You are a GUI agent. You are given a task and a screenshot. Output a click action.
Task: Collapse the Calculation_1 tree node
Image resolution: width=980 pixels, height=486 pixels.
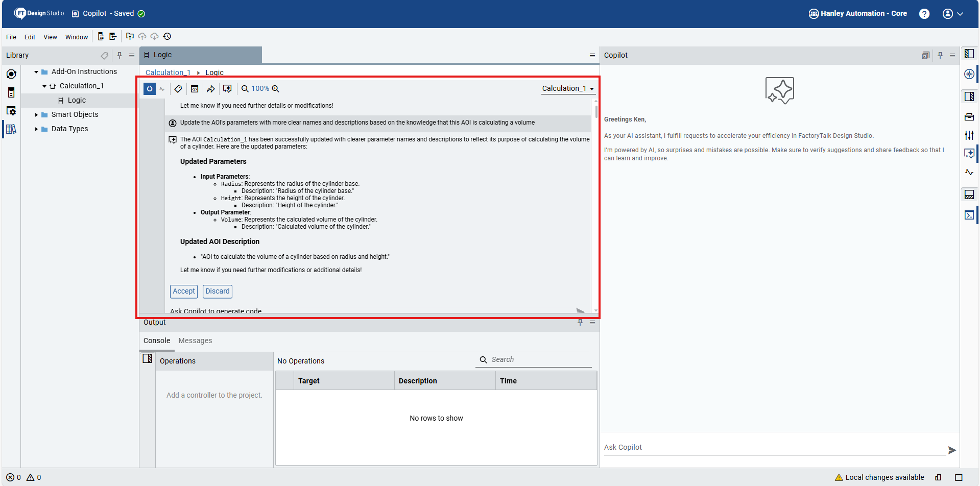[44, 86]
